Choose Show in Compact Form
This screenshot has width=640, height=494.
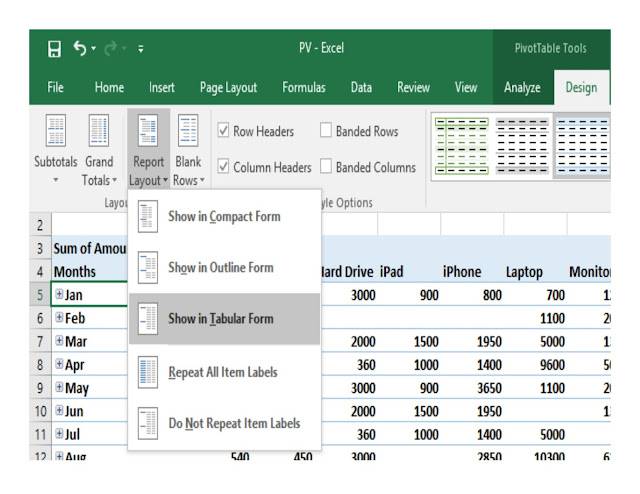pyautogui.click(x=224, y=216)
